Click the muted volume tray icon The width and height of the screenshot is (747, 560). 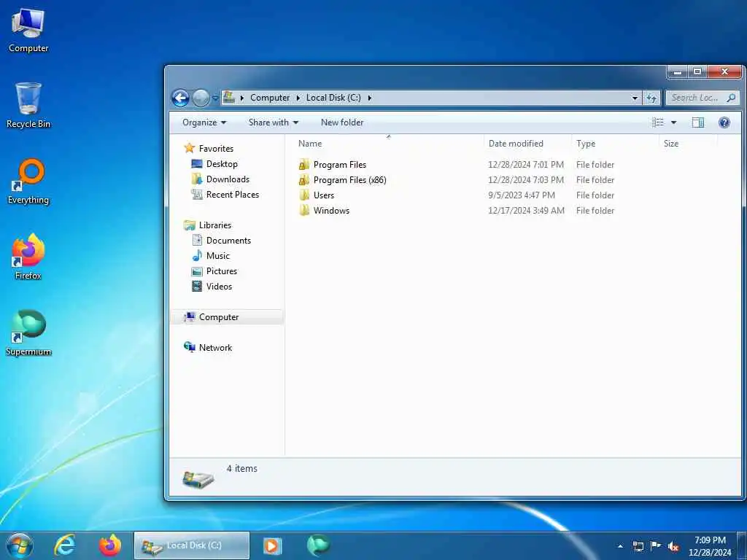click(x=673, y=546)
